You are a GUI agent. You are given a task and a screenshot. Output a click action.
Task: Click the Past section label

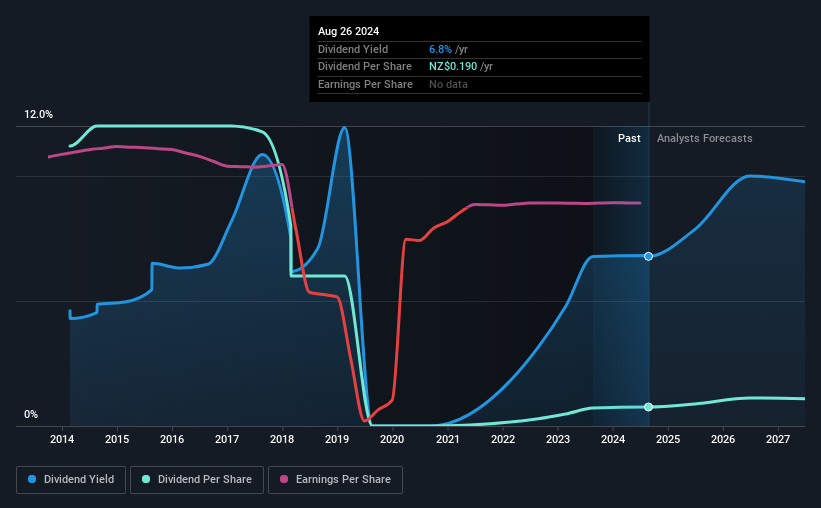(x=629, y=138)
